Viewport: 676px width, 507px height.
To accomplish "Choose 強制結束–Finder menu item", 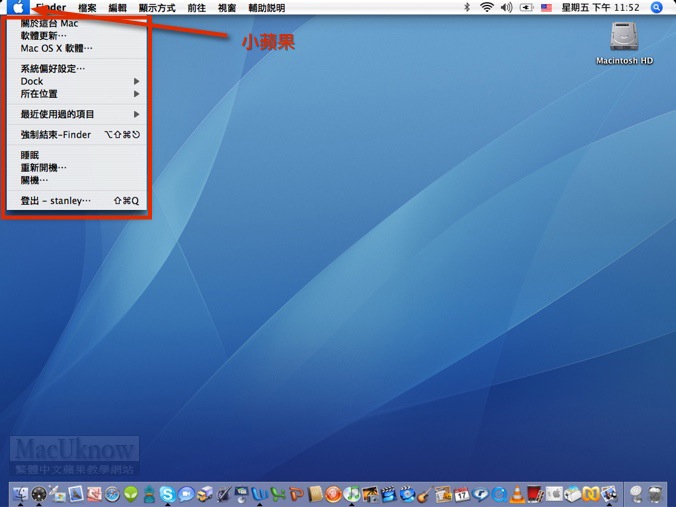I will pos(77,135).
